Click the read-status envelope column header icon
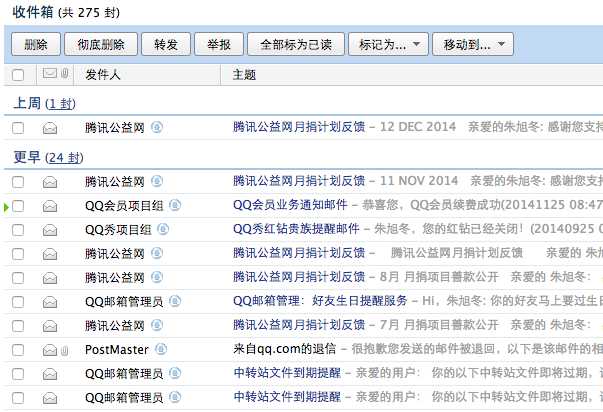 tap(50, 73)
